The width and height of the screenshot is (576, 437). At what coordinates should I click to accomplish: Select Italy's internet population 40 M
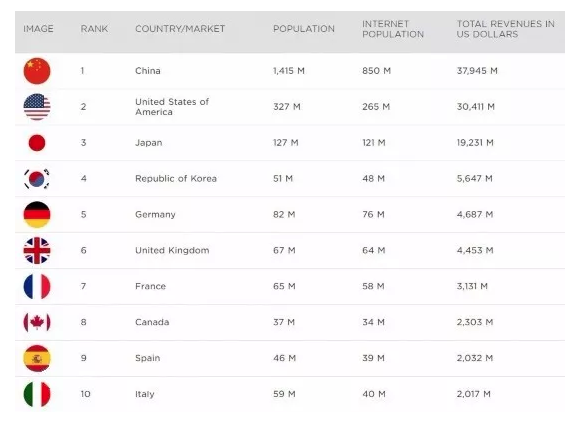click(374, 394)
